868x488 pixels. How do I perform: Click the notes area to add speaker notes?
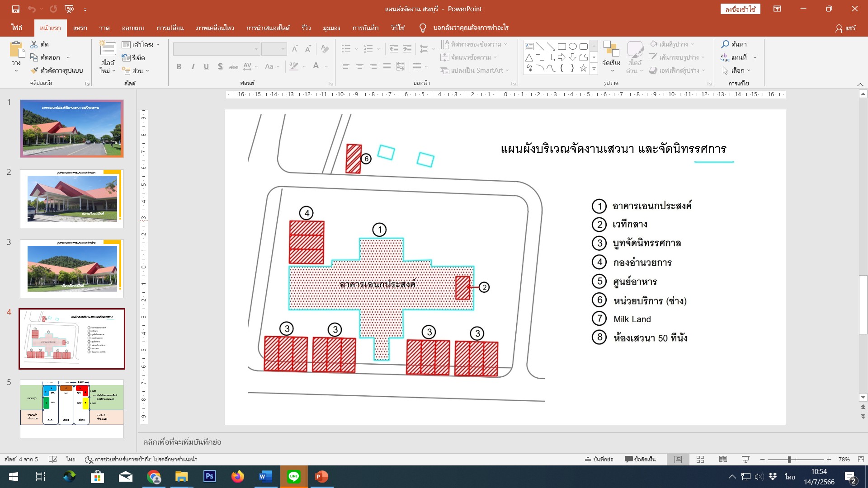497,442
